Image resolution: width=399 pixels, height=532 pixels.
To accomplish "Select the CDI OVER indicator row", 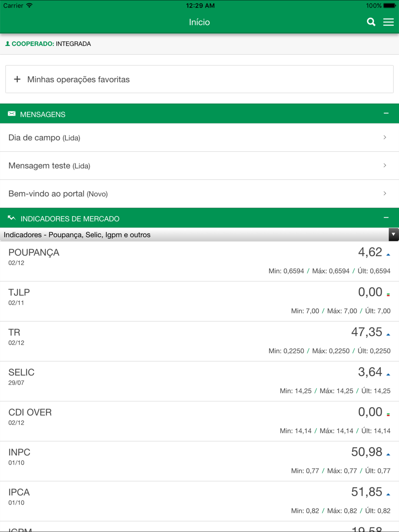I will (199, 421).
